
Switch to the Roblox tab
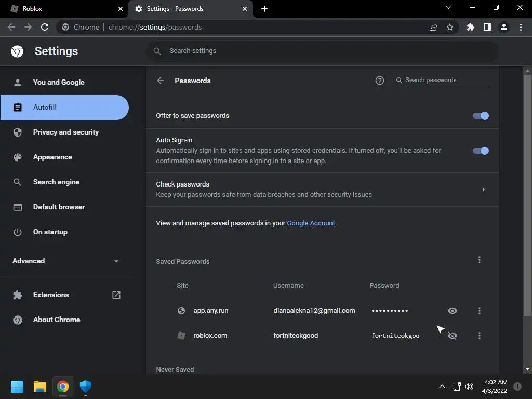coord(64,9)
